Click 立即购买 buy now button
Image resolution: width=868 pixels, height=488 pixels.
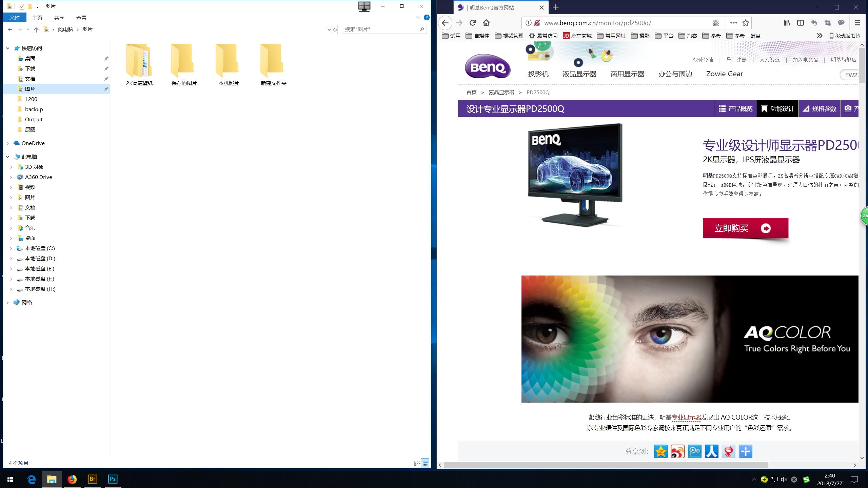tap(745, 228)
